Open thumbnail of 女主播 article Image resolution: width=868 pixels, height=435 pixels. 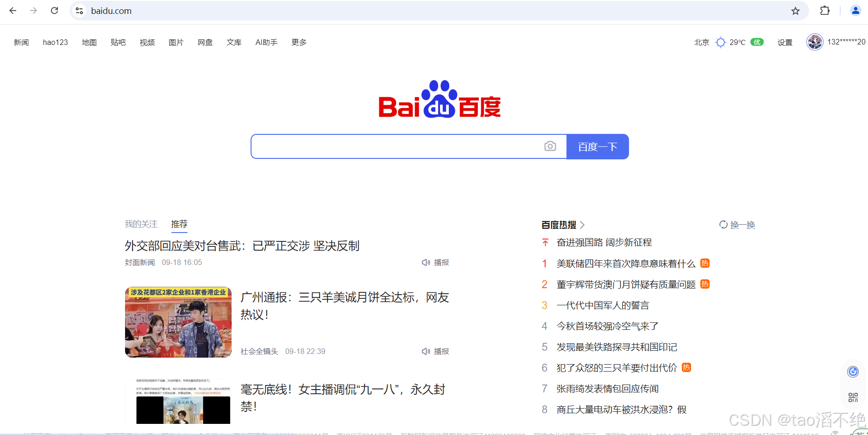click(x=178, y=401)
